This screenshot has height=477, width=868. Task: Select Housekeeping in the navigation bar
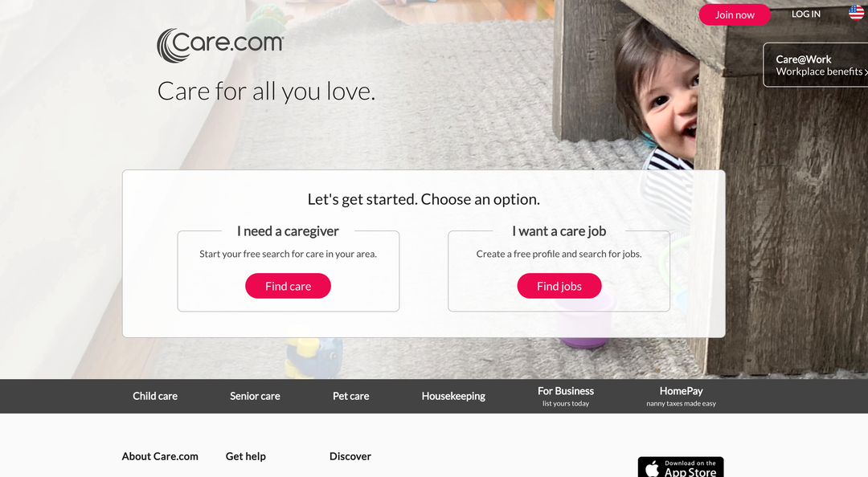[x=453, y=396]
